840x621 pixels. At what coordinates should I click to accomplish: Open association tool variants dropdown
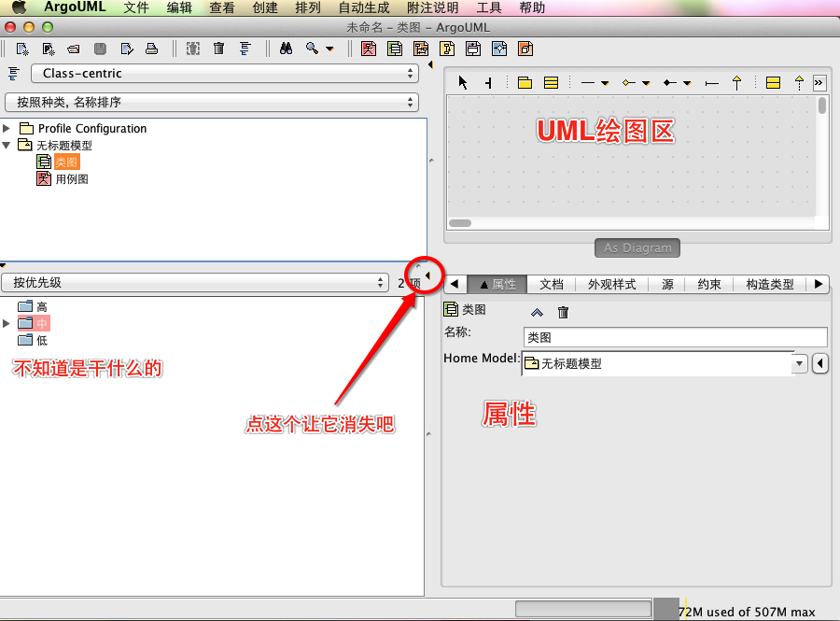point(605,83)
